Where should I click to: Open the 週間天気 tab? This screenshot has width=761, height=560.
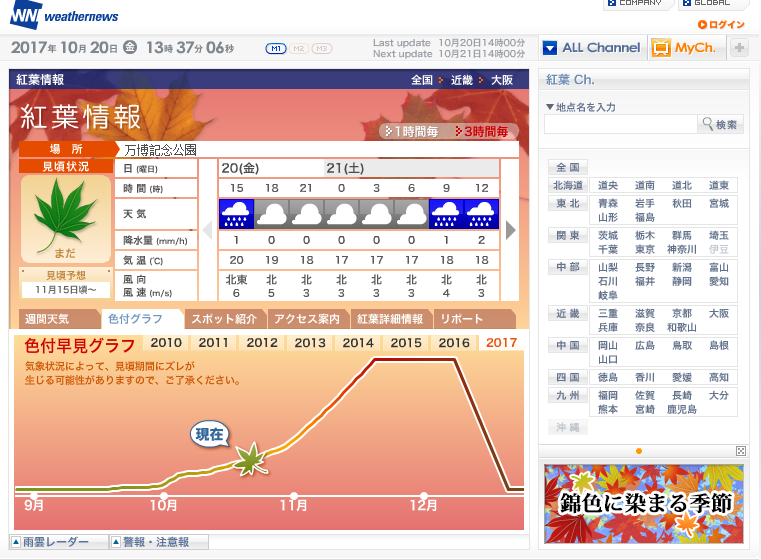pos(59,319)
